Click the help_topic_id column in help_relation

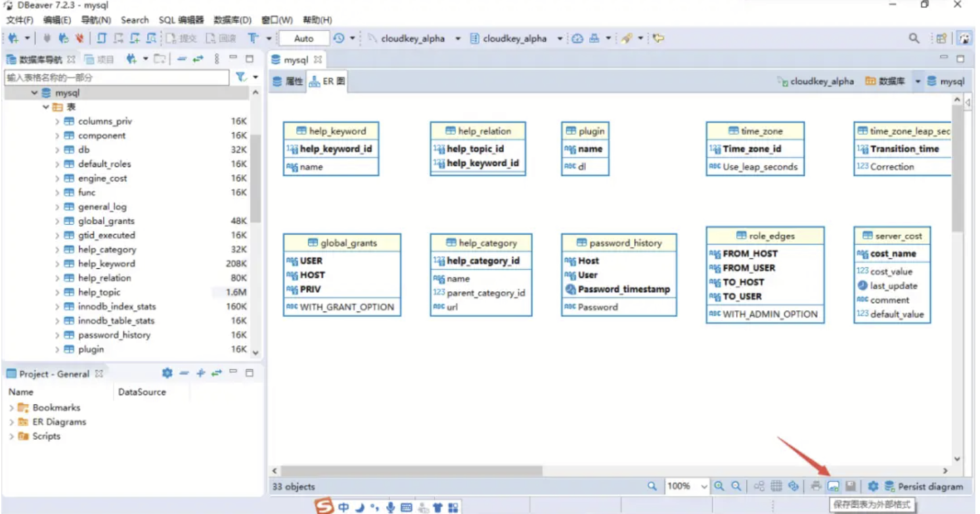(476, 149)
